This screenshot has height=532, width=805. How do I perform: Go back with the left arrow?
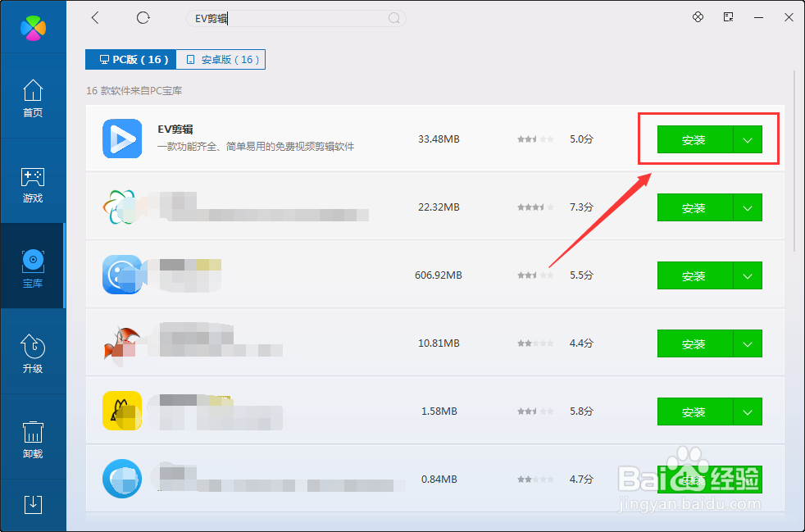95,18
